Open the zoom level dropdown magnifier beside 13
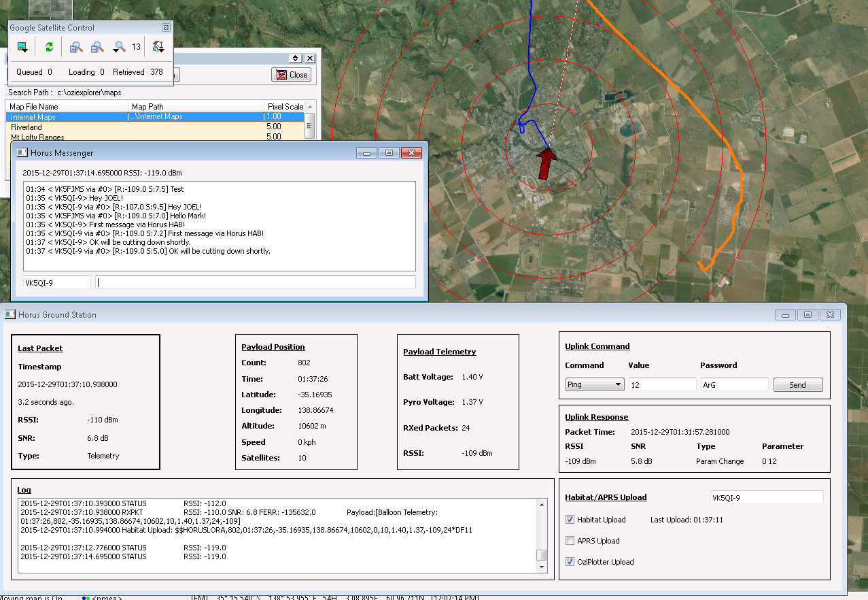Screen dimensions: 868x600 click(119, 47)
